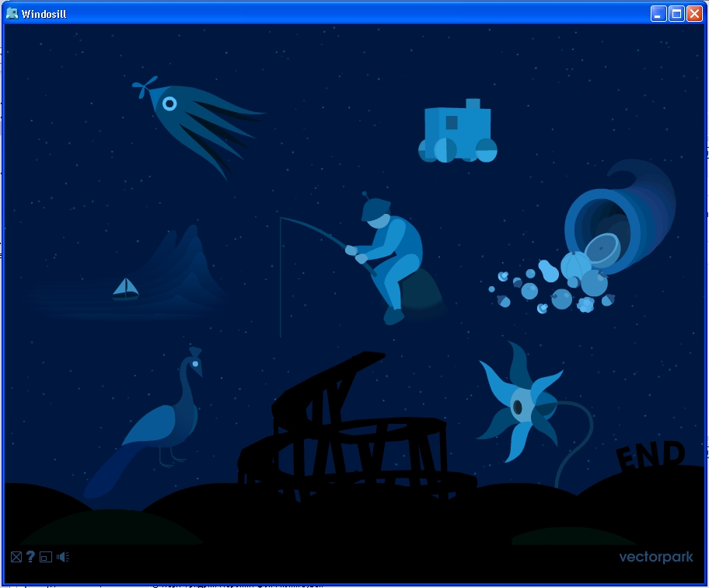Screen dimensions: 709x588
Task: Click the END sign on the hill
Action: pyautogui.click(x=650, y=457)
